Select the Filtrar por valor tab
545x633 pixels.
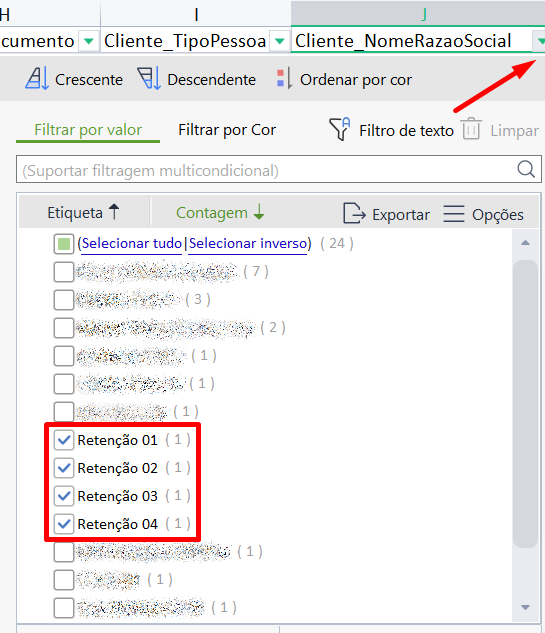(88, 130)
